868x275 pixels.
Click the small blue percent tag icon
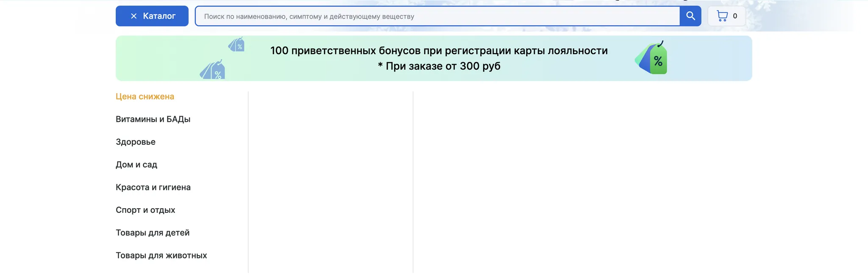pos(236,44)
